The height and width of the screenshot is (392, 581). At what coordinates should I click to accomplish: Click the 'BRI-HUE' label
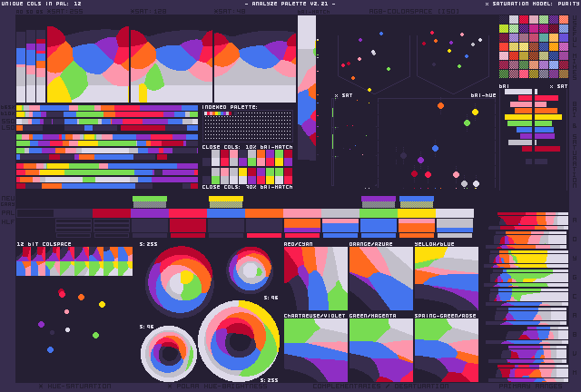coord(483,95)
